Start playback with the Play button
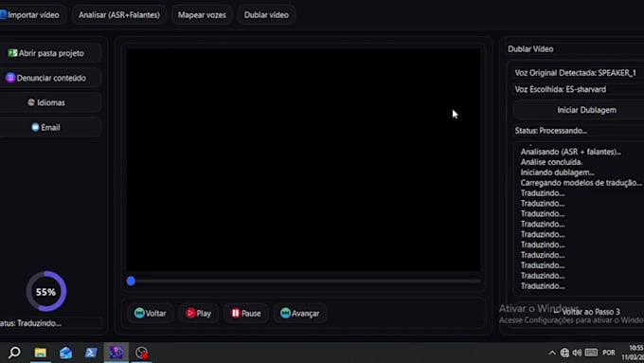 pyautogui.click(x=198, y=314)
